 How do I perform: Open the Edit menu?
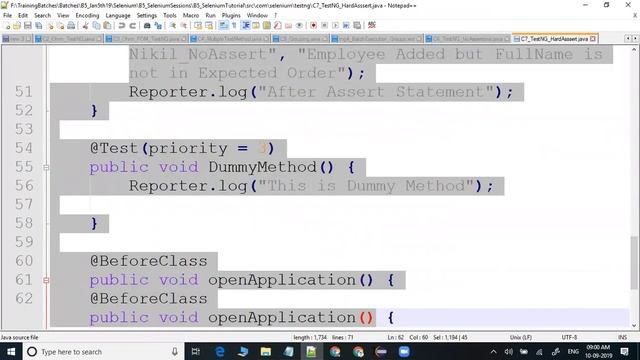[x=23, y=16]
